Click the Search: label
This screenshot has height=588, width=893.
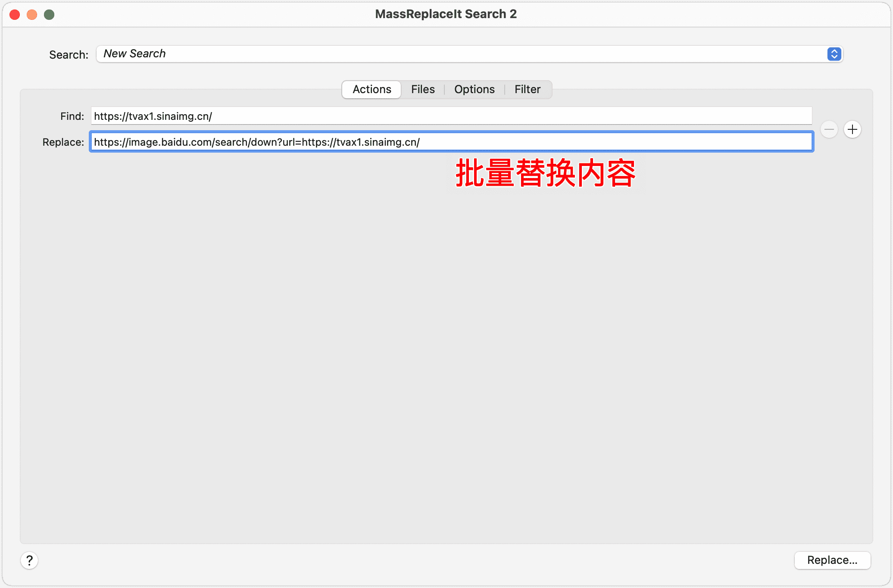tap(69, 55)
